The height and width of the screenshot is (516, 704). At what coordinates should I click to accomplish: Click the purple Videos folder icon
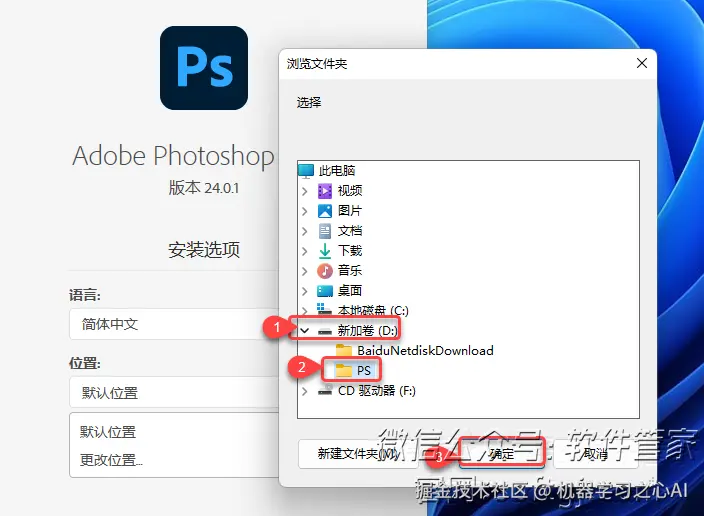coord(325,191)
